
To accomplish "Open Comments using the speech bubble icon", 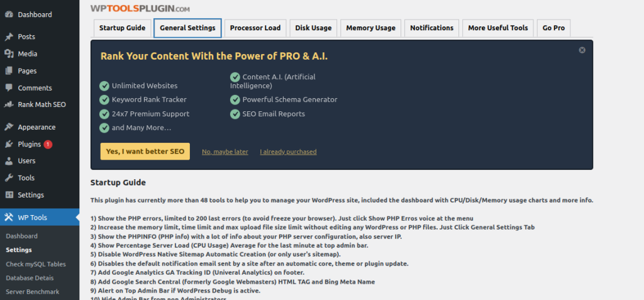I will point(9,88).
